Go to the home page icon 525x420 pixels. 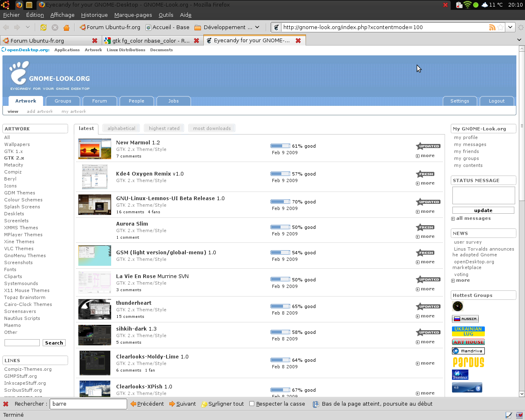point(66,27)
